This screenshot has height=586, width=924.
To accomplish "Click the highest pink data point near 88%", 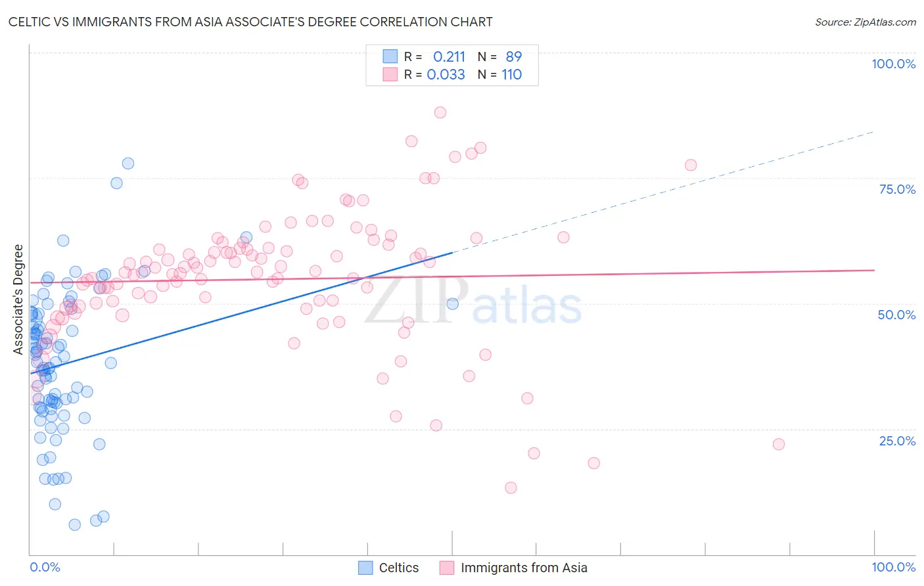I will point(440,112).
